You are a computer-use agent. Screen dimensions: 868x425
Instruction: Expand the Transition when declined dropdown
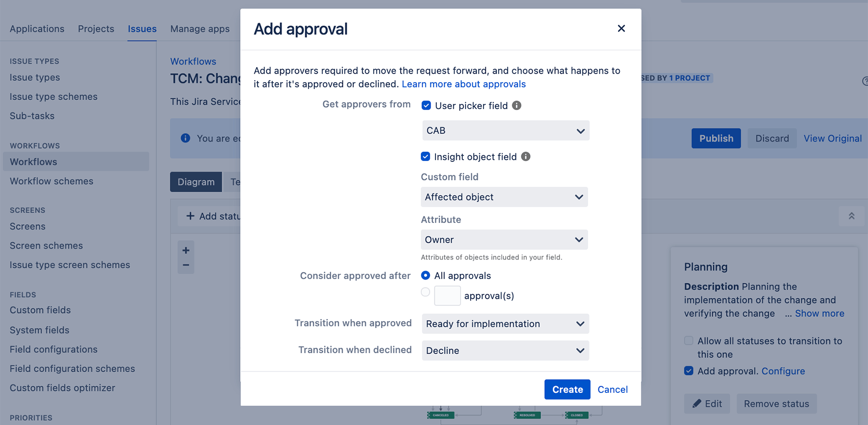[505, 350]
